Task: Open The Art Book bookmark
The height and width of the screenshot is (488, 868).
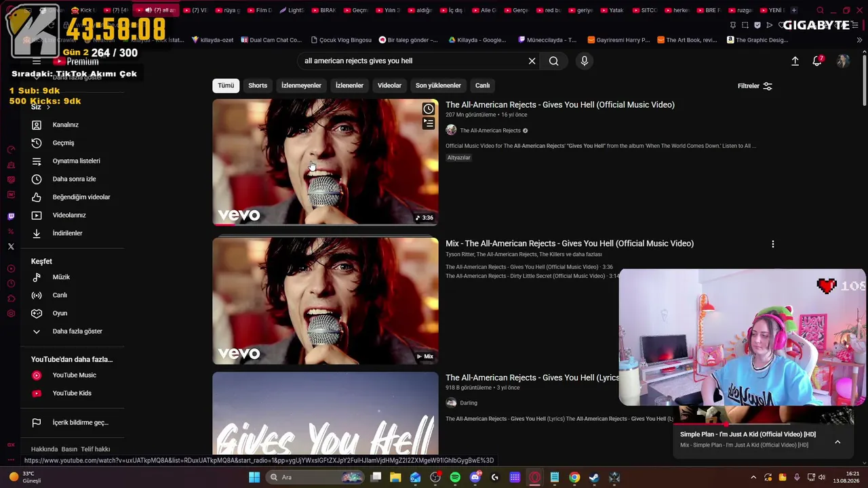Action: pos(686,40)
